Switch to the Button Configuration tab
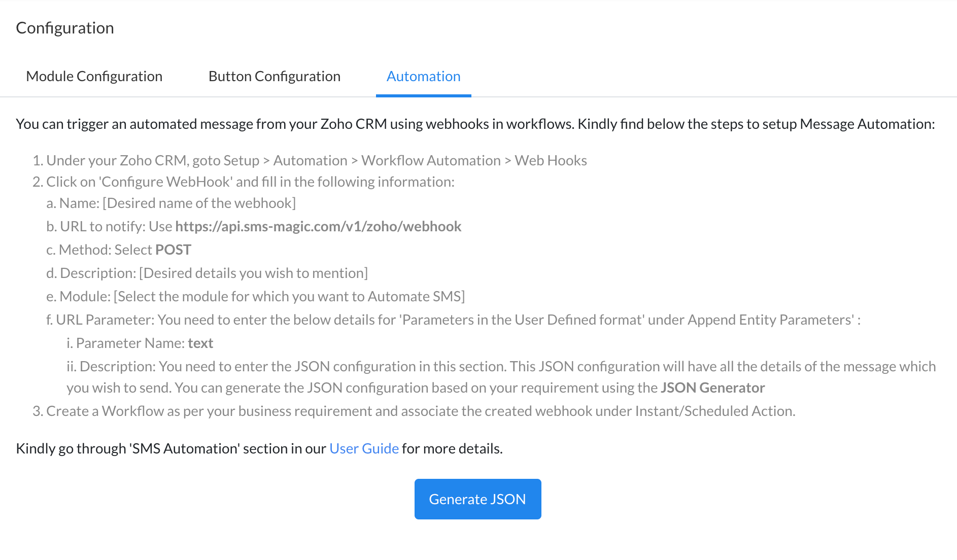 pyautogui.click(x=275, y=76)
